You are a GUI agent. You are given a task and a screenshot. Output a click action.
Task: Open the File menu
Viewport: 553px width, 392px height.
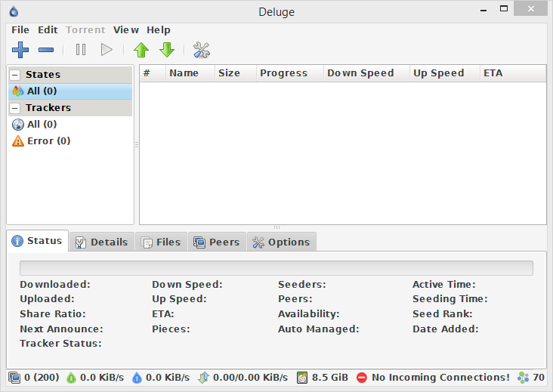click(20, 30)
